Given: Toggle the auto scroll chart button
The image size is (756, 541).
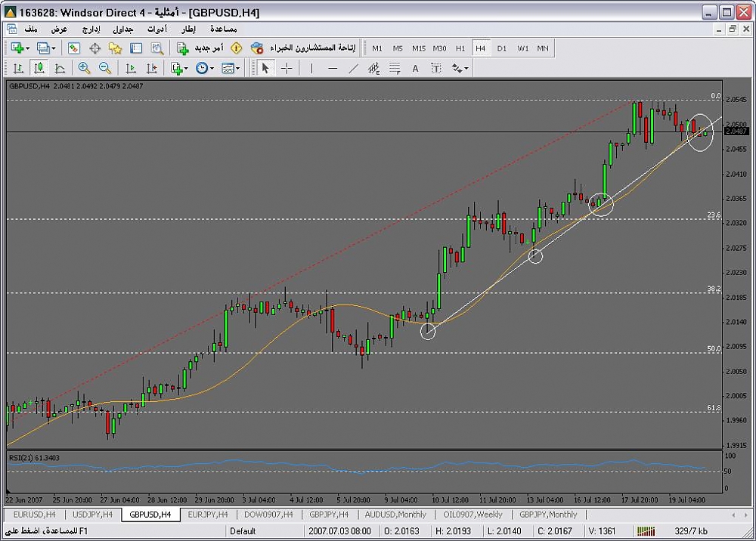Looking at the screenshot, I should pos(131,68).
